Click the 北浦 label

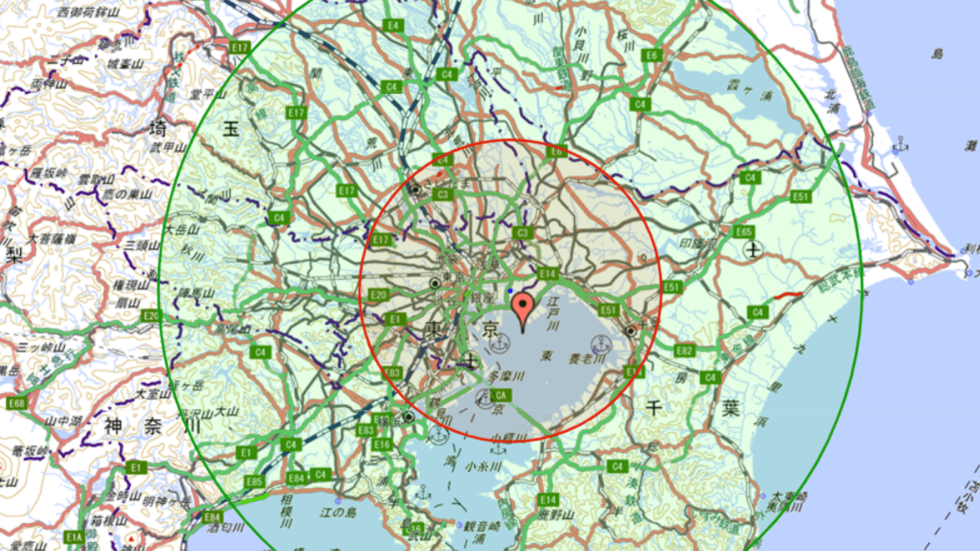pos(832,101)
